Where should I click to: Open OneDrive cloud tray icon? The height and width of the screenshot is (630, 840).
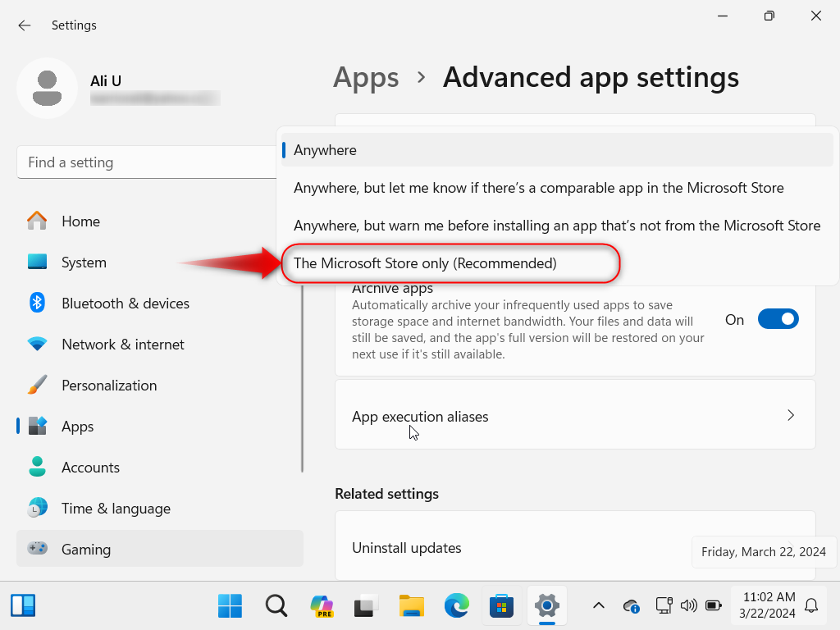point(631,606)
